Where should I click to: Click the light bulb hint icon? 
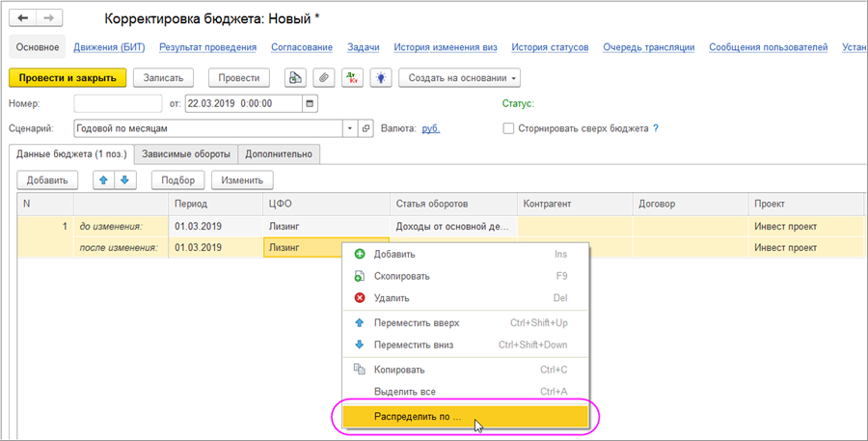[x=381, y=78]
